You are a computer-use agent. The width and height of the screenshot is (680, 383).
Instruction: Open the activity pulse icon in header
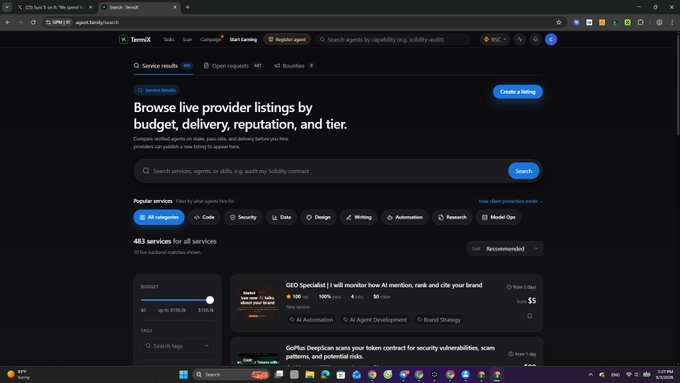(x=520, y=39)
